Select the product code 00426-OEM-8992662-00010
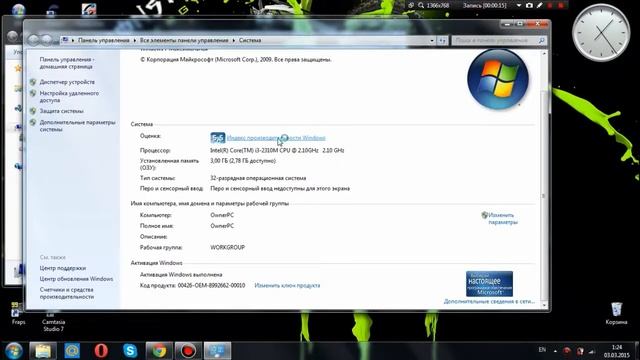640x360 pixels. point(211,285)
